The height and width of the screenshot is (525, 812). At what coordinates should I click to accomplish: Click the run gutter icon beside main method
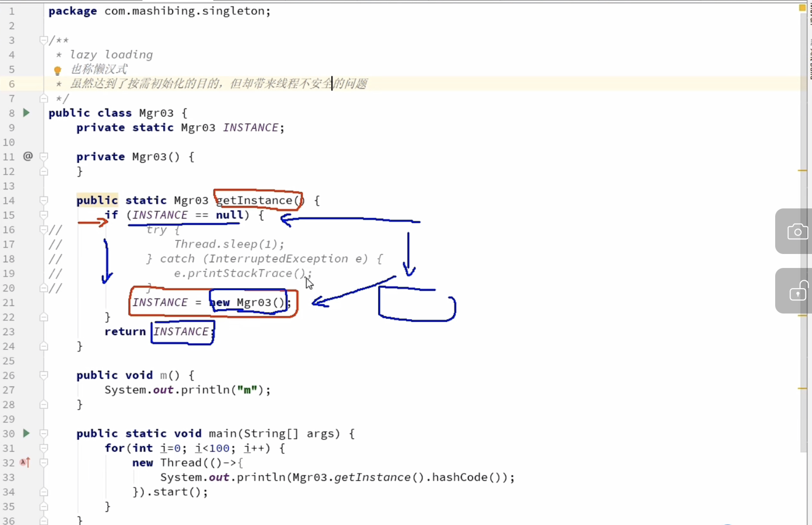26,433
